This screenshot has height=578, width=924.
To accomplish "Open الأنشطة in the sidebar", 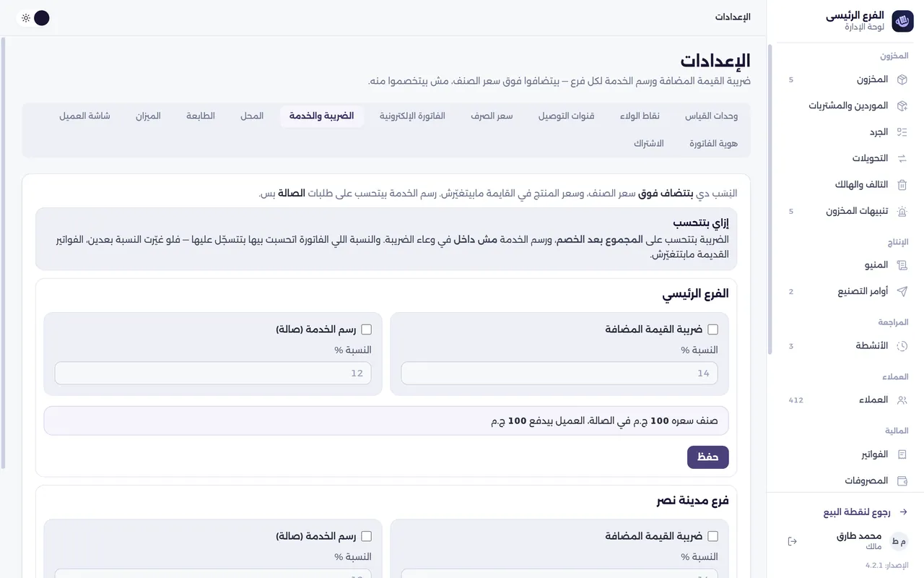I will pos(845,346).
